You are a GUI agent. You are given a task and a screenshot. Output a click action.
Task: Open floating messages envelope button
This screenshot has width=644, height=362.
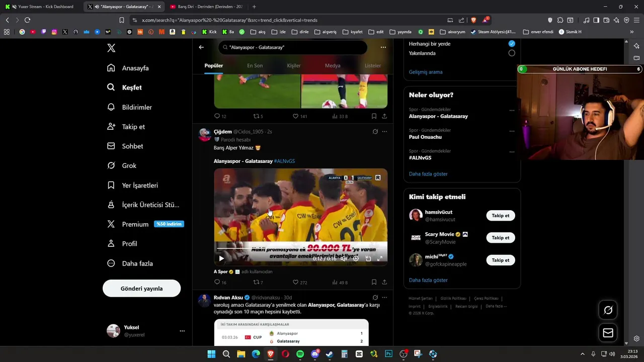(608, 333)
